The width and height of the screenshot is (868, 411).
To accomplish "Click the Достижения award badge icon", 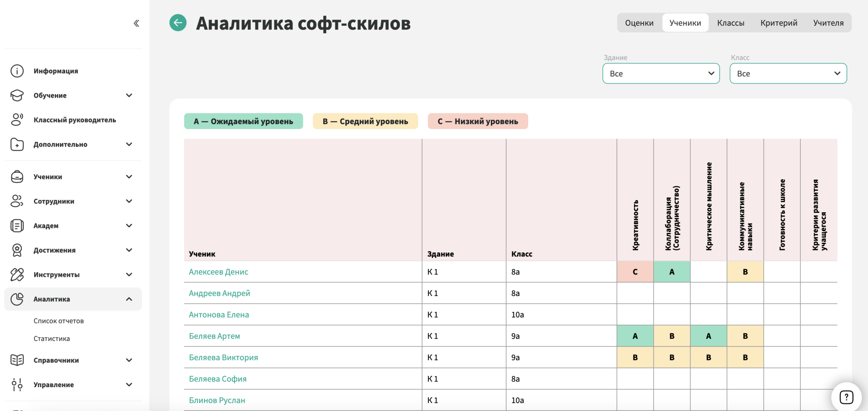I will coord(17,250).
